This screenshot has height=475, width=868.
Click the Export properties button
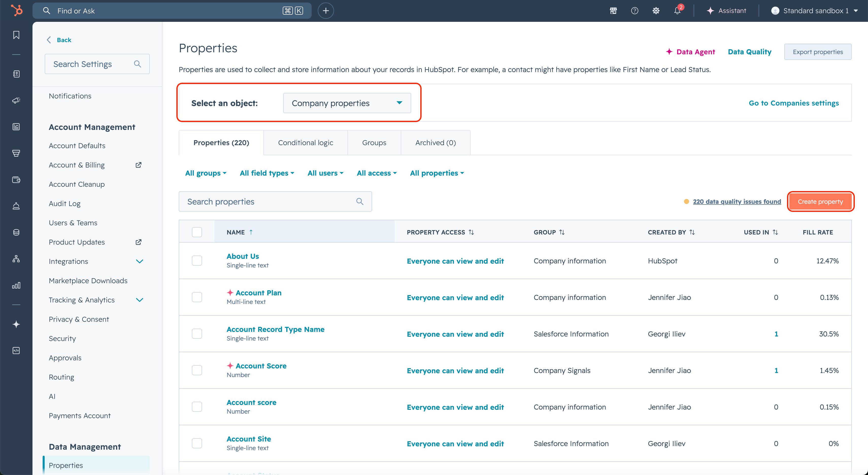coord(817,52)
